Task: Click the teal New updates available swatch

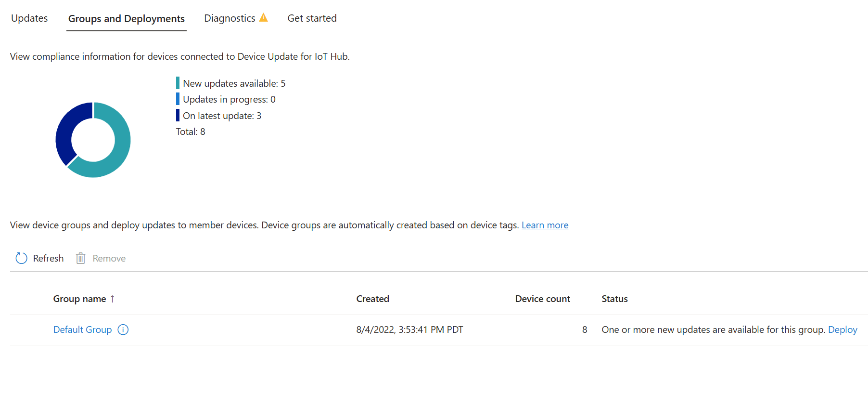Action: [178, 83]
